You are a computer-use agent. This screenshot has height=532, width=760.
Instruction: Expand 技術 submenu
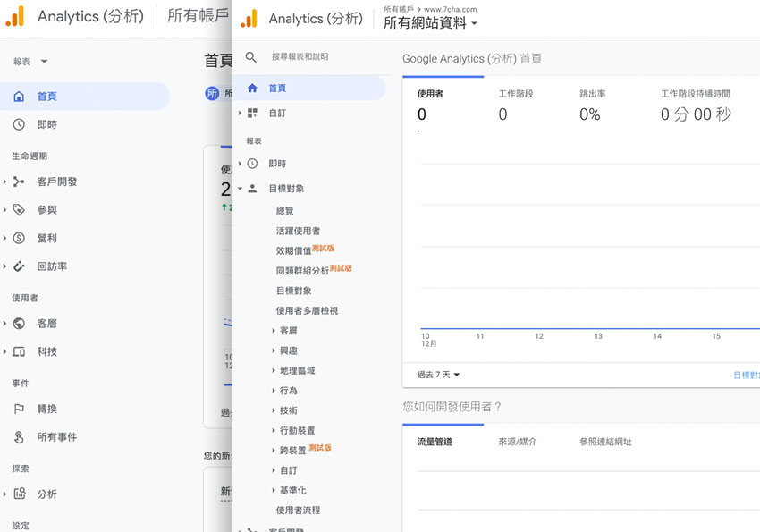[x=274, y=410]
